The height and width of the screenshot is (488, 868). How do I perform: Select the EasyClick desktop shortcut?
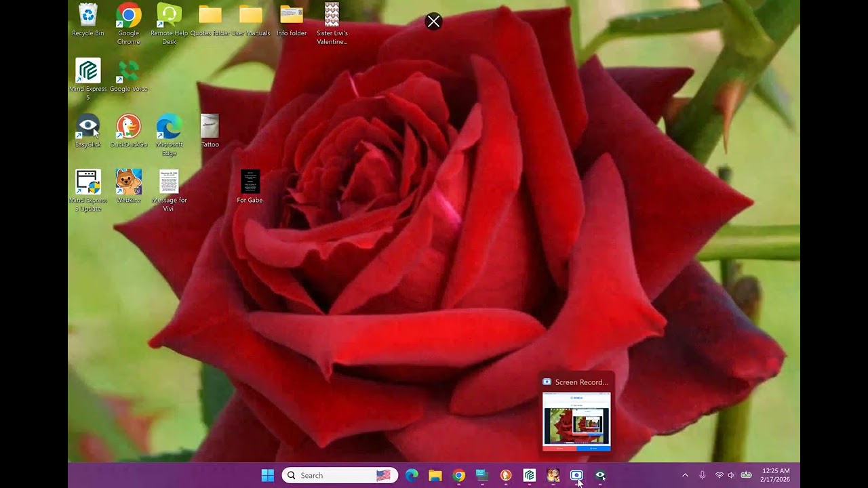click(x=87, y=131)
